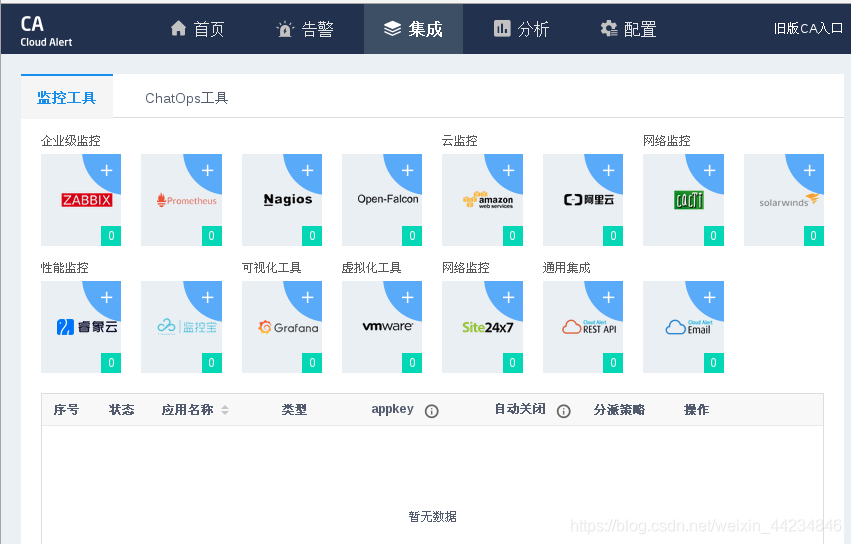Click the 阿里云 logo
Viewport: 851px width, 544px height.
[x=589, y=200]
